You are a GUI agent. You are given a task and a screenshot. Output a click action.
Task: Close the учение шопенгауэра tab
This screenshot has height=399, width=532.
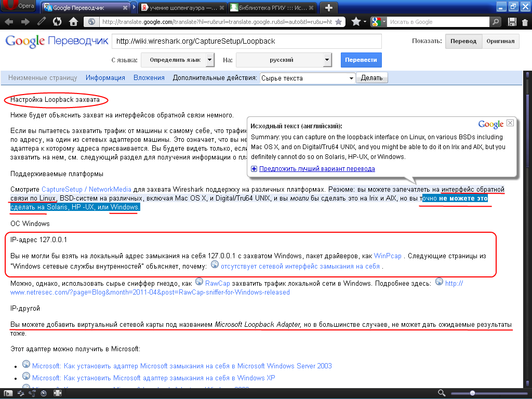[x=221, y=7]
